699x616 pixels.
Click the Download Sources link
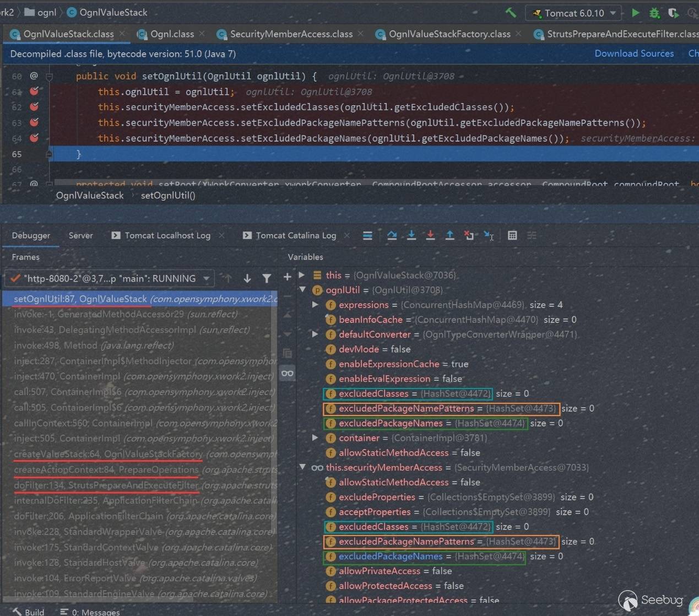click(x=634, y=53)
